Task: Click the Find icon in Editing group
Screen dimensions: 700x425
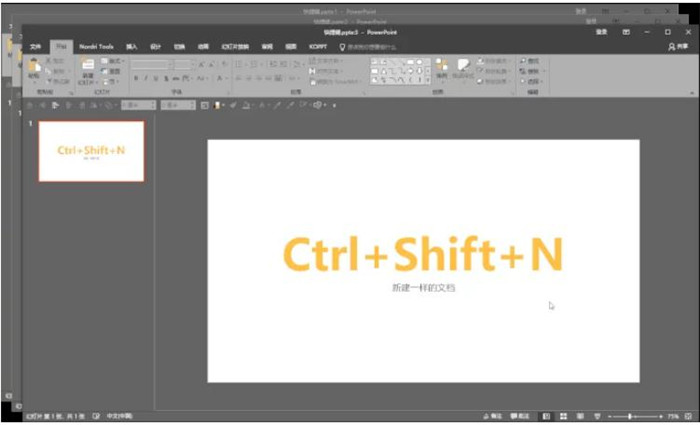Action: pos(523,61)
